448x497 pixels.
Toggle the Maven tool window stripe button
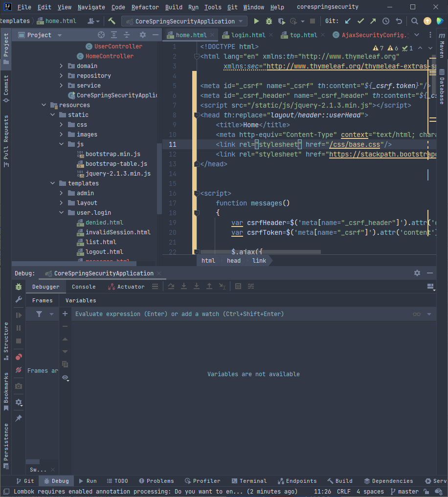point(442,45)
